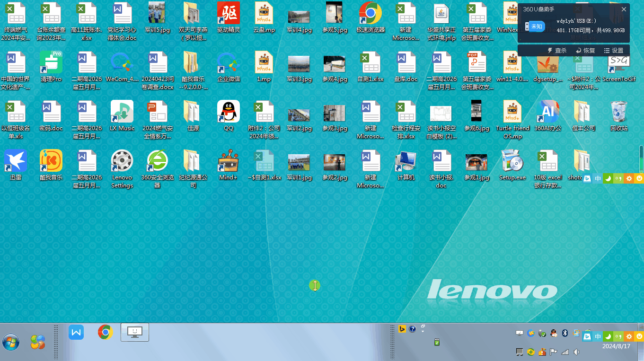Select Turtle friend OS.mp file

pyautogui.click(x=512, y=120)
